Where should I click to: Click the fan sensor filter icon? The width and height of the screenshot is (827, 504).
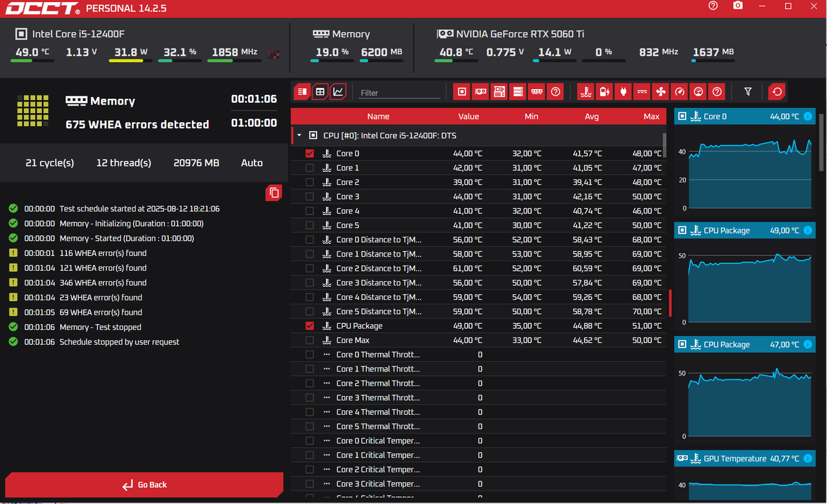click(x=660, y=92)
